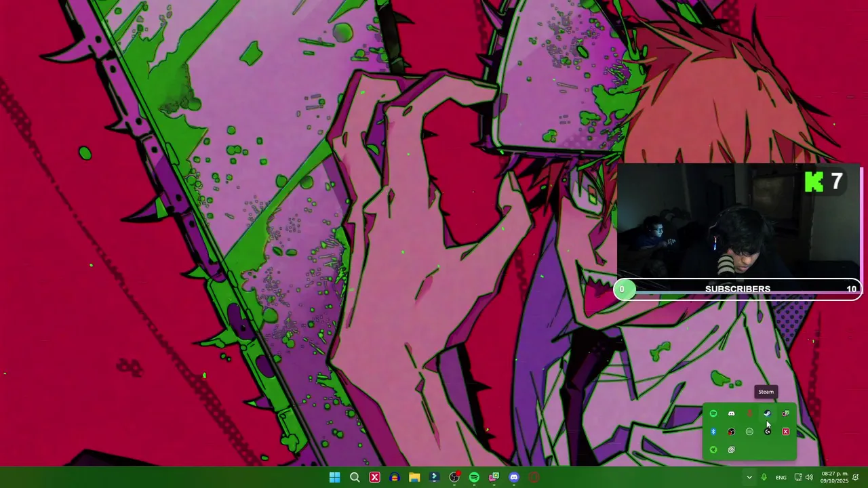
Task: Open File Explorer from taskbar
Action: coord(414,477)
